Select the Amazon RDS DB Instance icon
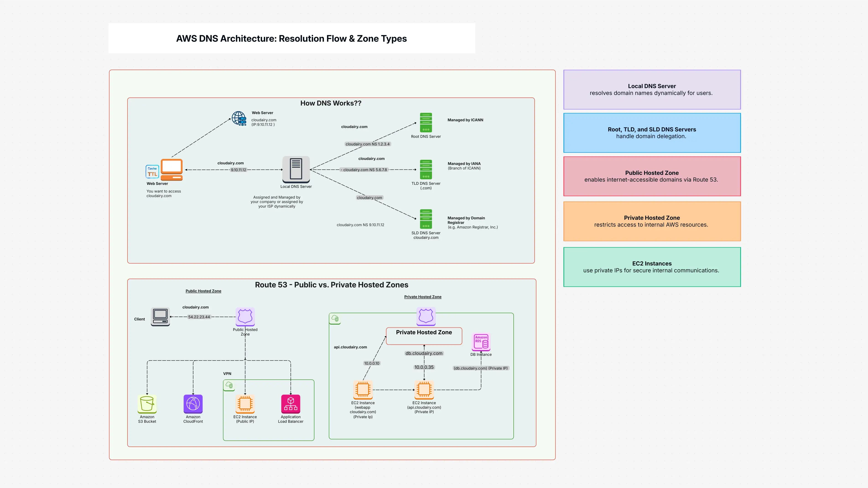This screenshot has width=868, height=488. tap(481, 342)
